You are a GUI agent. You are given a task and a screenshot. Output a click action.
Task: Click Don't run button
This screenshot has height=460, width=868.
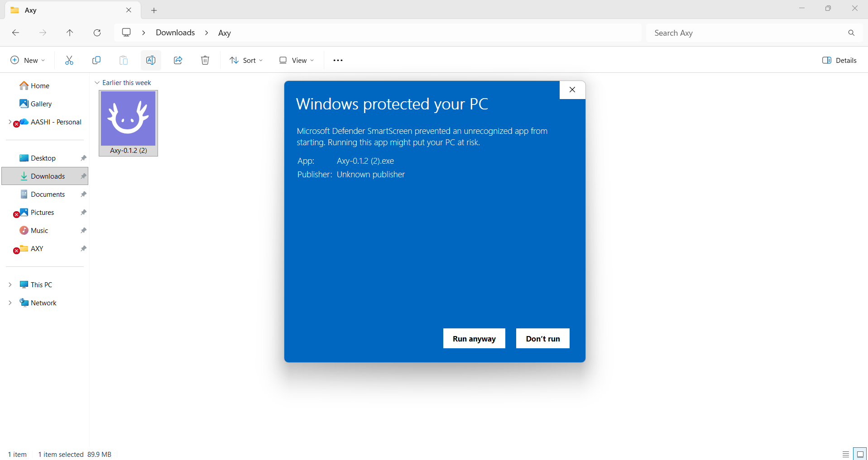(543, 338)
